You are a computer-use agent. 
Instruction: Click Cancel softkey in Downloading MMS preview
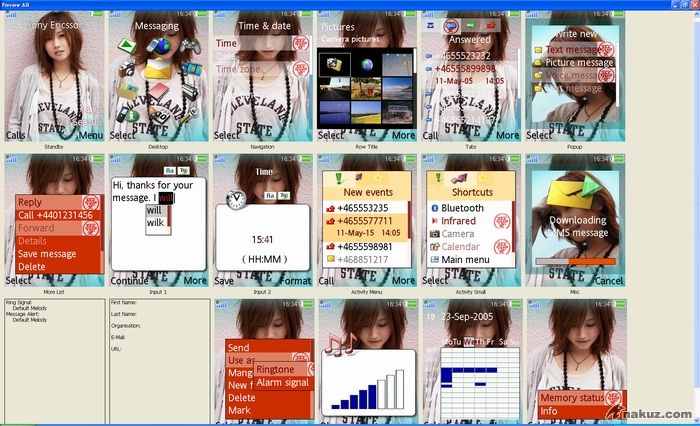609,280
